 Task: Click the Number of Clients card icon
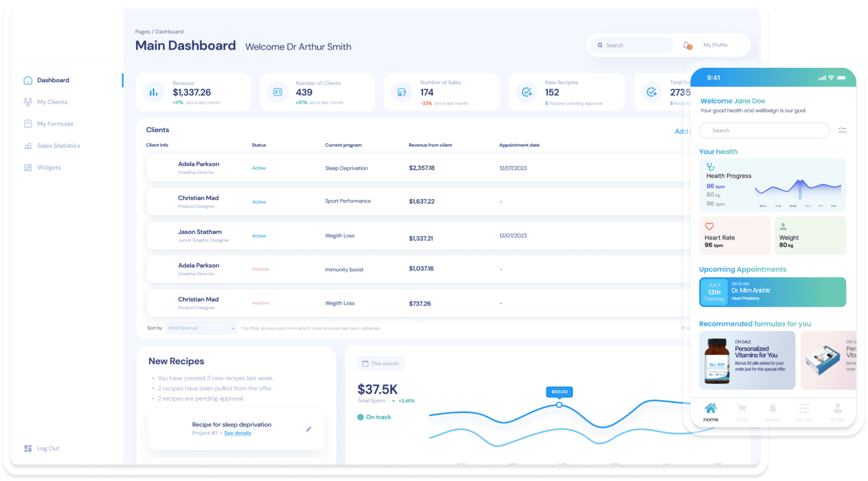[278, 92]
